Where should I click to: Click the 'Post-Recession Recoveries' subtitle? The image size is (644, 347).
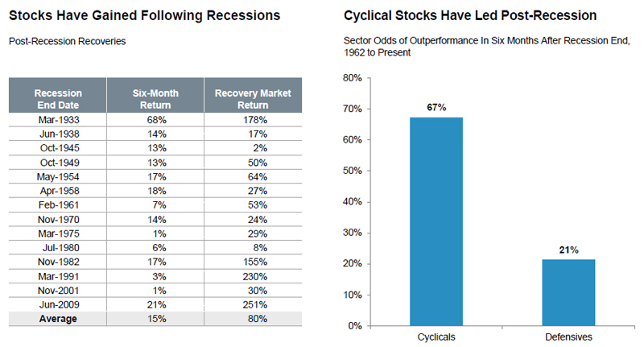[x=68, y=41]
